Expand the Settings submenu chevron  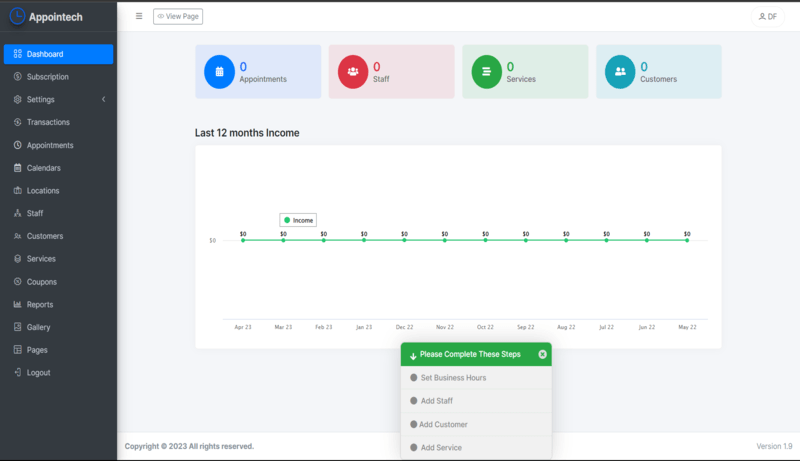(104, 99)
